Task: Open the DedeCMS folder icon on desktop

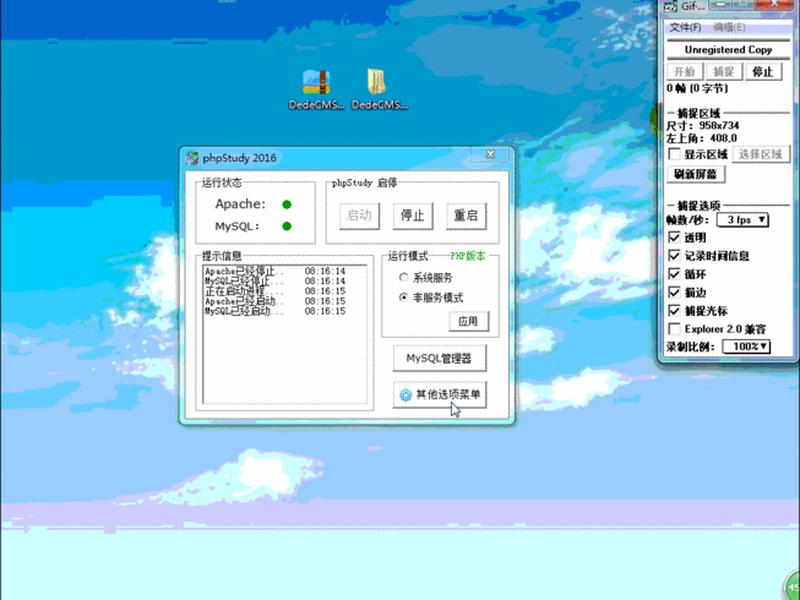Action: point(377,82)
